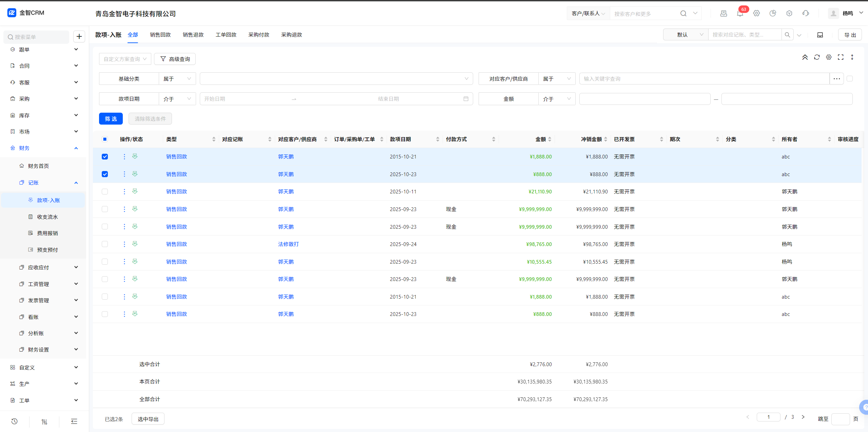
Task: Click the 开始日期 input field
Action: (244, 99)
